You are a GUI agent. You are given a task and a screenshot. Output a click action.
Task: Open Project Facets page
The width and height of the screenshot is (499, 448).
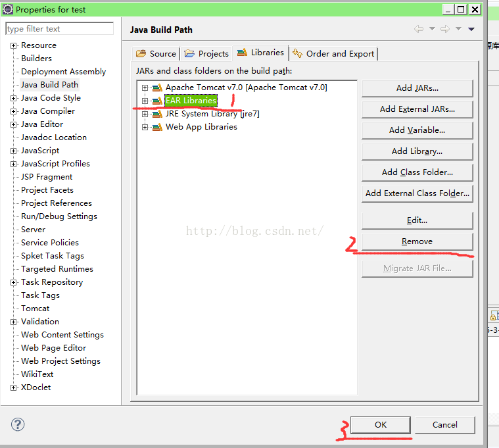(x=47, y=190)
